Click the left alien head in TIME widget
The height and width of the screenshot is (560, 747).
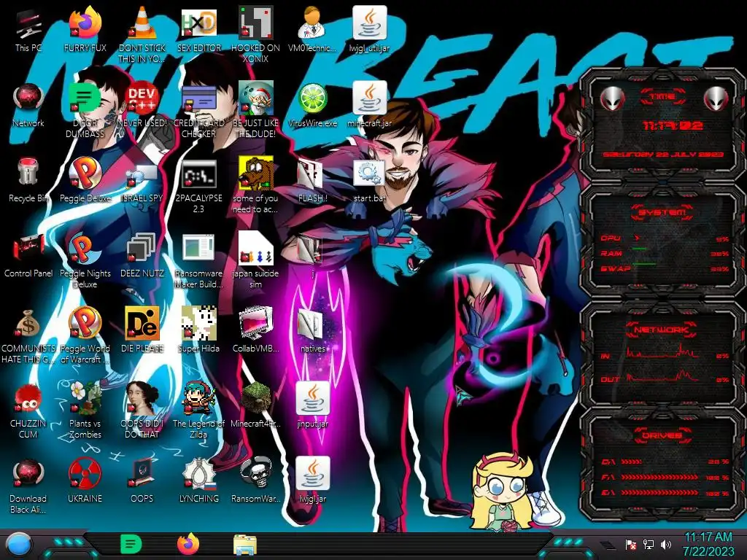(612, 99)
